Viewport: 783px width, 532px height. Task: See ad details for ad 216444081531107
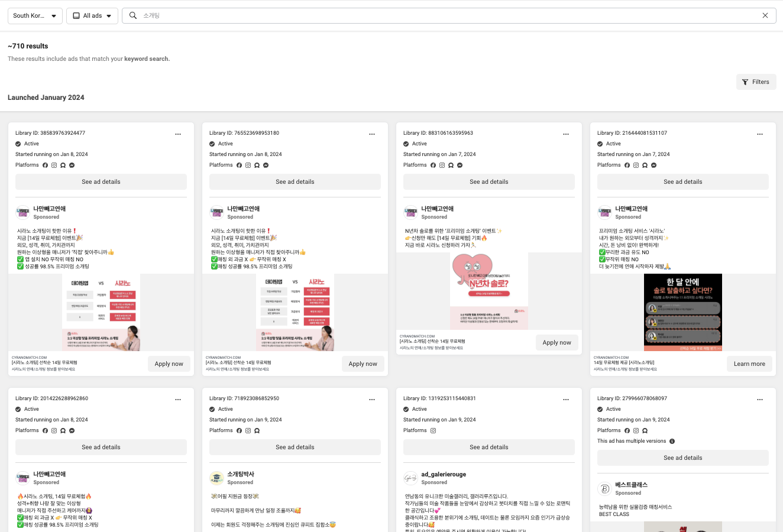pyautogui.click(x=683, y=182)
